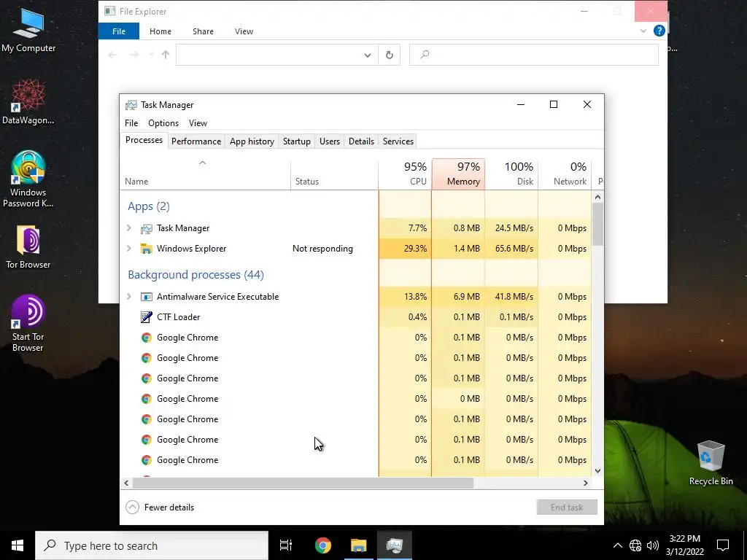
Task: Open the File Explorer help icon
Action: [659, 31]
